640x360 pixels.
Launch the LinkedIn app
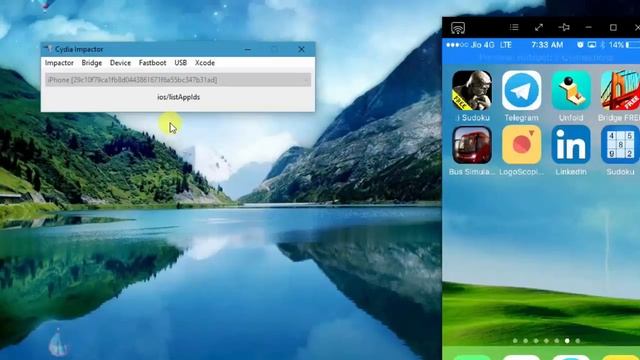571,145
